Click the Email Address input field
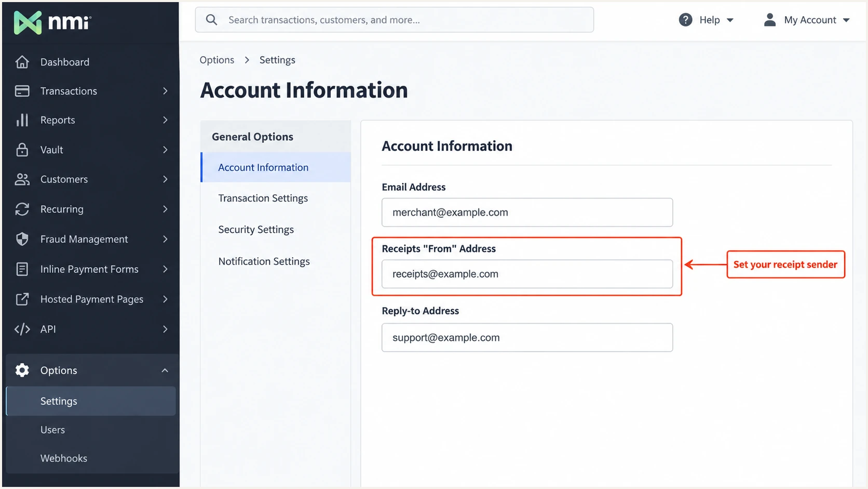The image size is (868, 489). coord(527,212)
